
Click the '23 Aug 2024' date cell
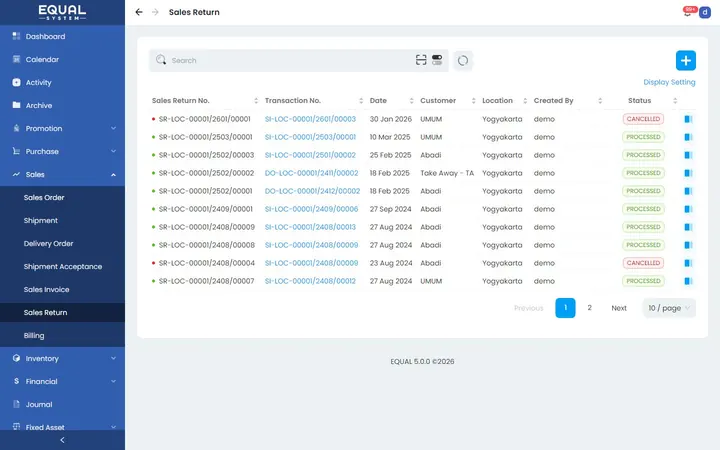[391, 263]
